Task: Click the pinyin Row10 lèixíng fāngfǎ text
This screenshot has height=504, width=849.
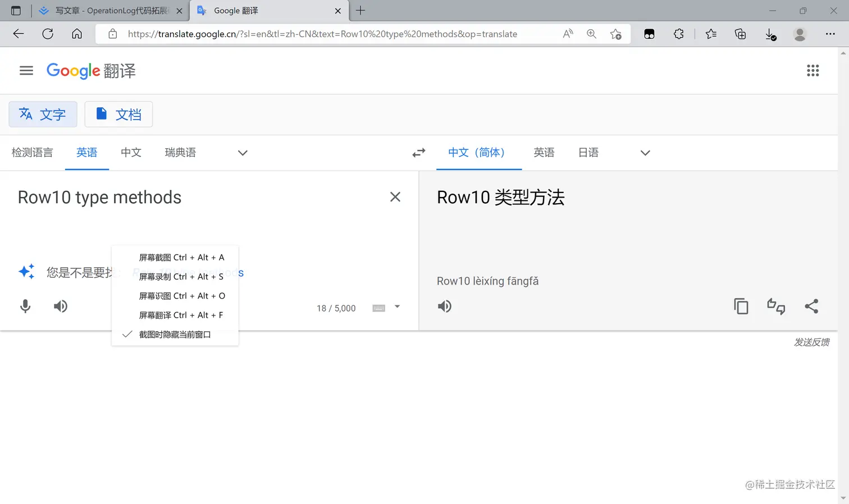Action: point(487,281)
